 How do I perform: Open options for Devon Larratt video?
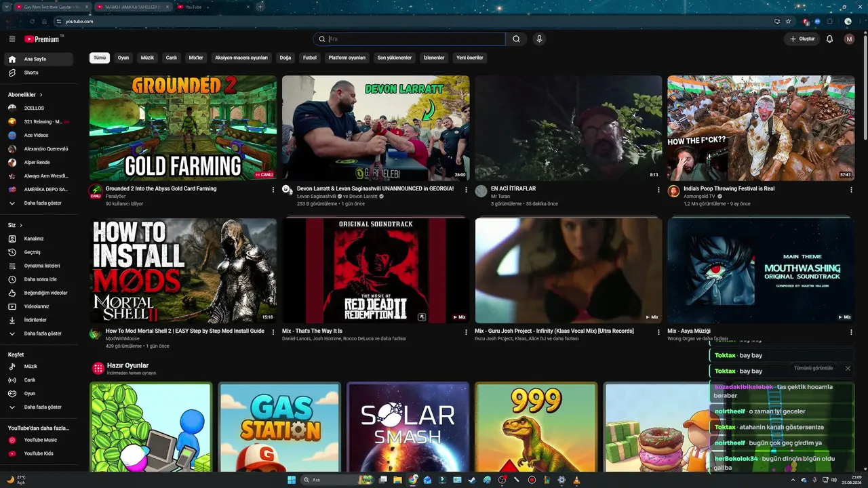(x=466, y=190)
